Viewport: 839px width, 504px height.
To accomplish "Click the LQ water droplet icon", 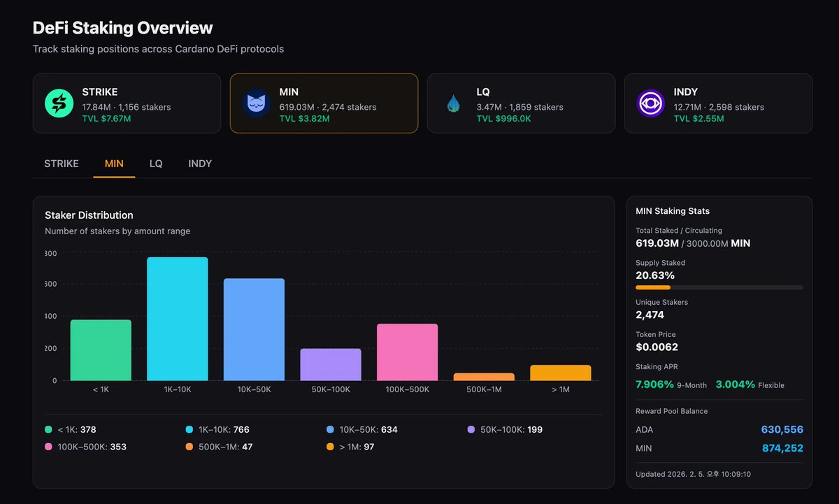I will pyautogui.click(x=453, y=103).
